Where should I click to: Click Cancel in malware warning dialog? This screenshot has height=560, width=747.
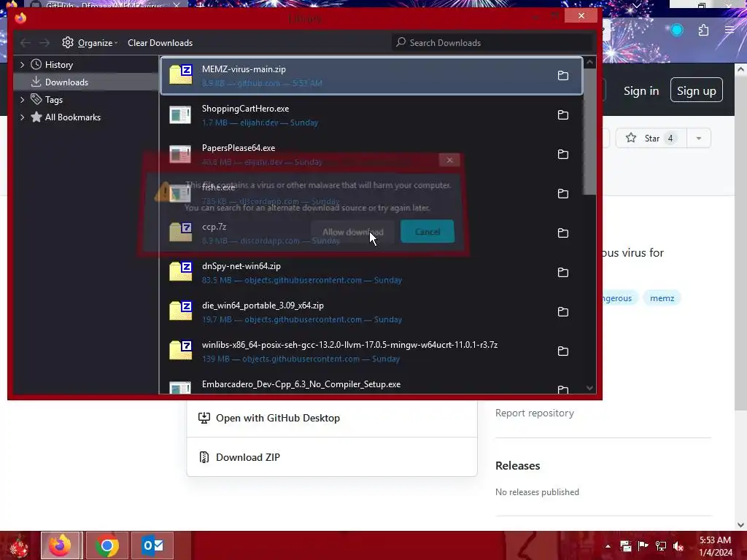click(x=427, y=232)
